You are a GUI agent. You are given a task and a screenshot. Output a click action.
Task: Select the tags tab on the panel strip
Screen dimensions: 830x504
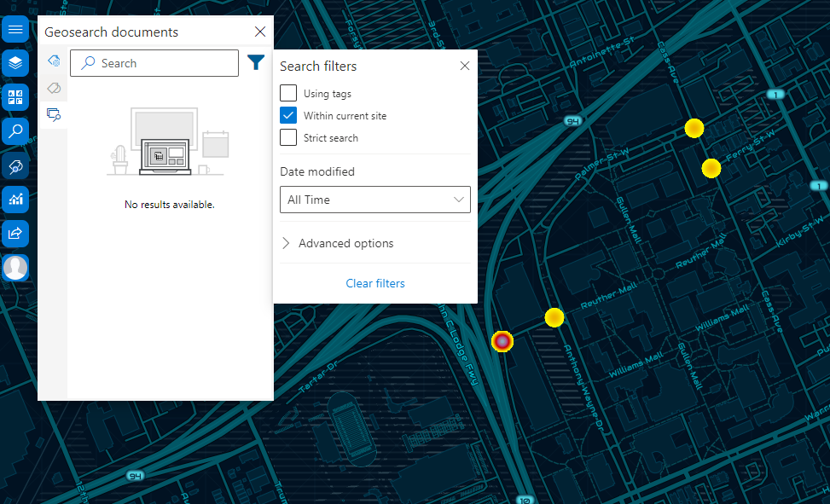point(53,87)
